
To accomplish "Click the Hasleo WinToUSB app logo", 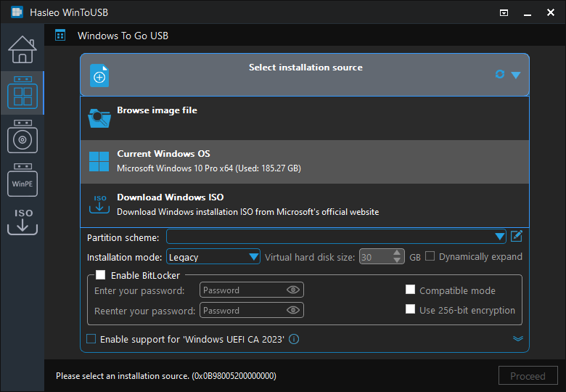I will [x=17, y=12].
